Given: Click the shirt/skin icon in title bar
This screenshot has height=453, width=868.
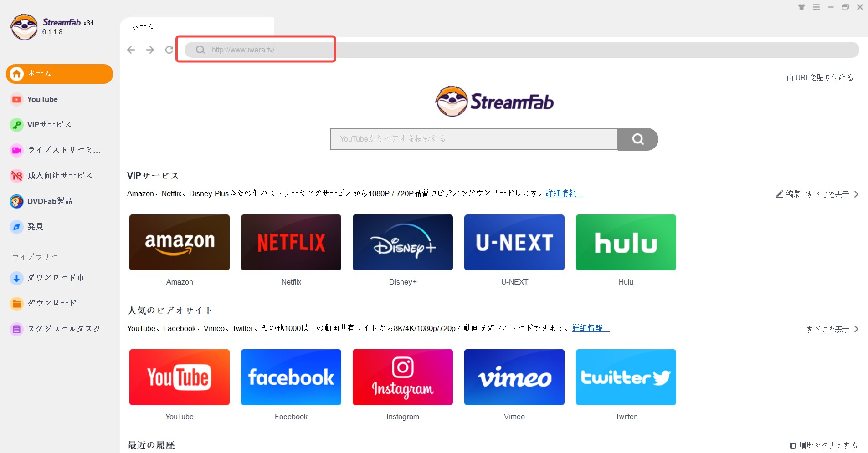Looking at the screenshot, I should (801, 7).
